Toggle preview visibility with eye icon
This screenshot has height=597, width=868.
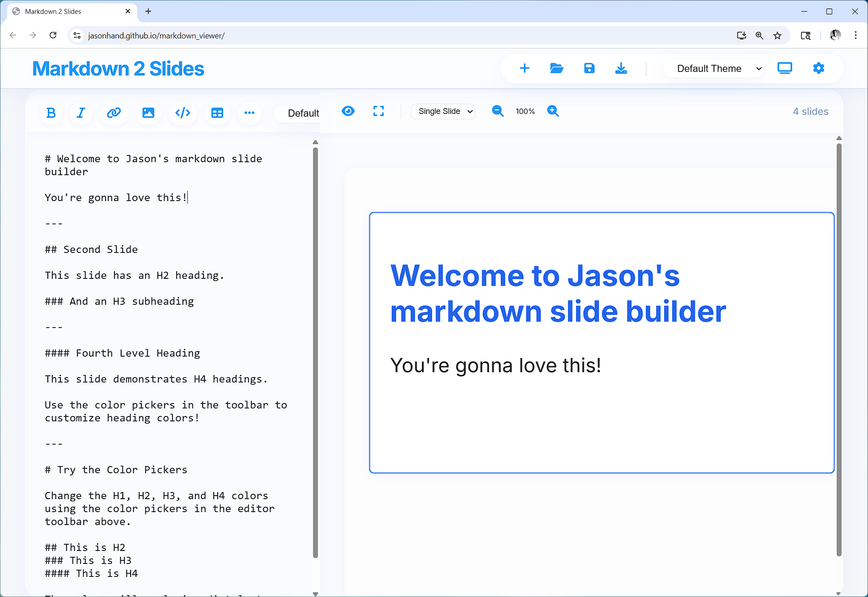[348, 111]
